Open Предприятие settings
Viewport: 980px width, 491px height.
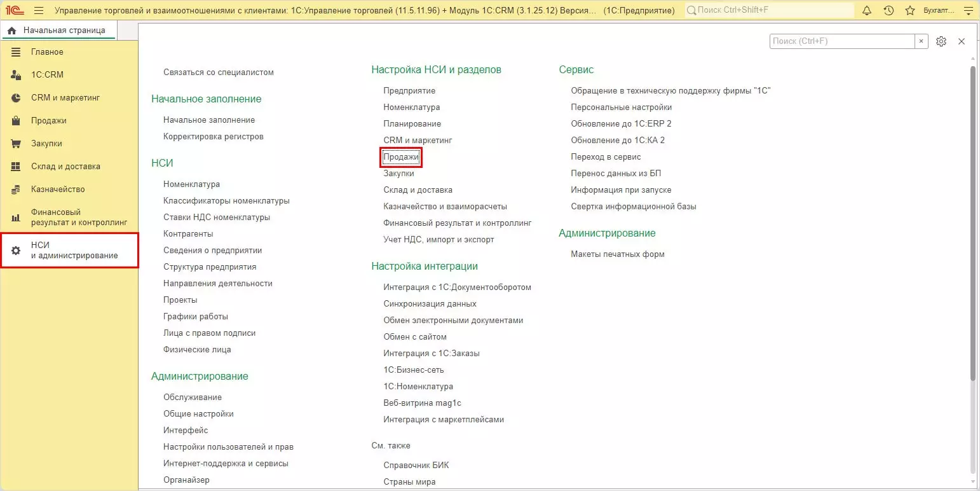click(x=409, y=91)
